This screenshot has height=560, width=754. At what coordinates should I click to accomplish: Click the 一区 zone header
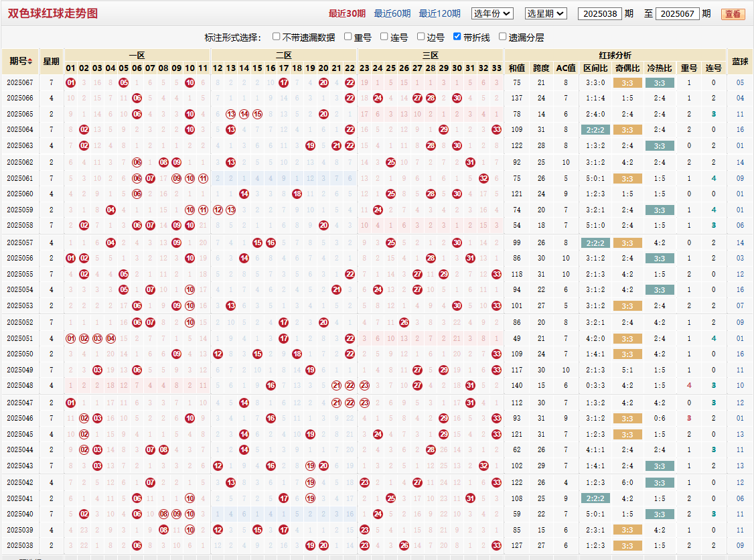pos(137,56)
